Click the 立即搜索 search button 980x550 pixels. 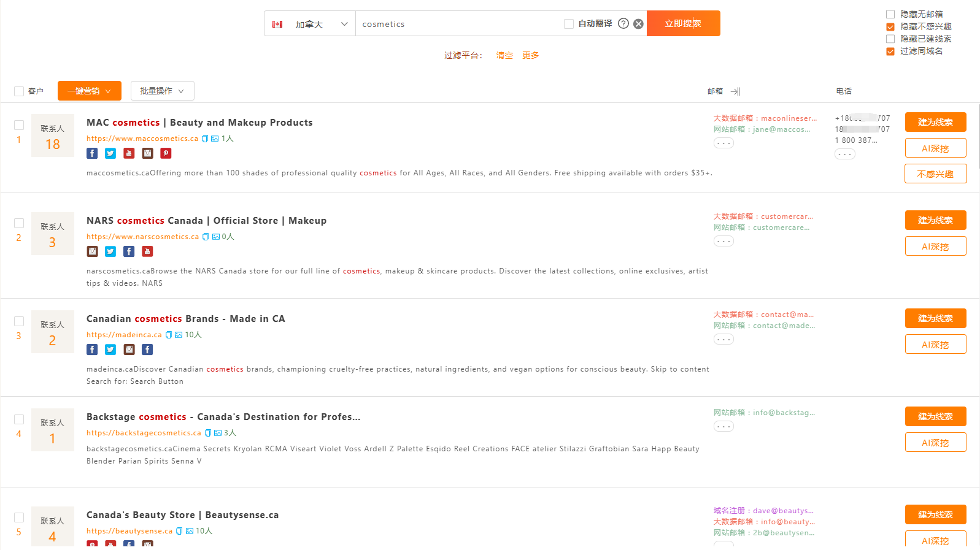pos(684,23)
